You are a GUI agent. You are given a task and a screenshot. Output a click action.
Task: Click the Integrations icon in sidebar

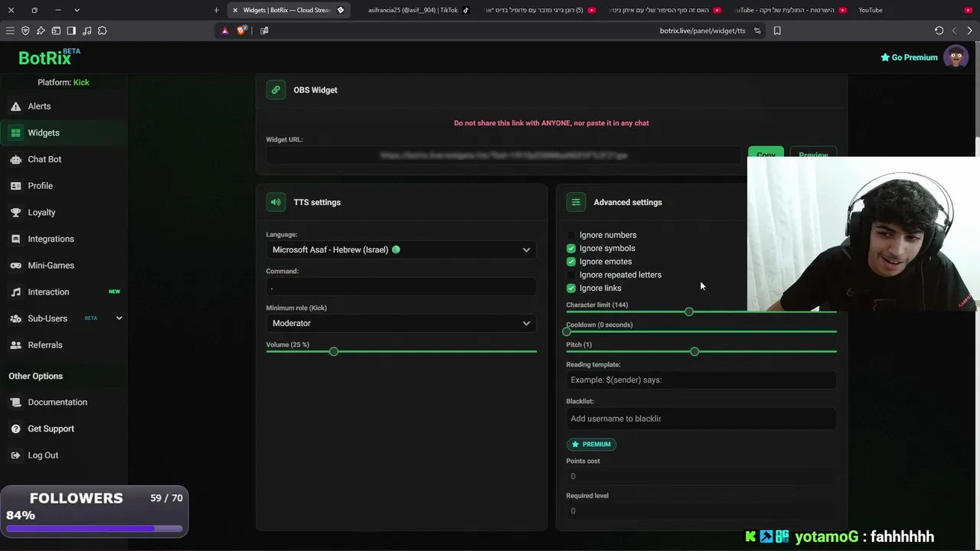15,239
